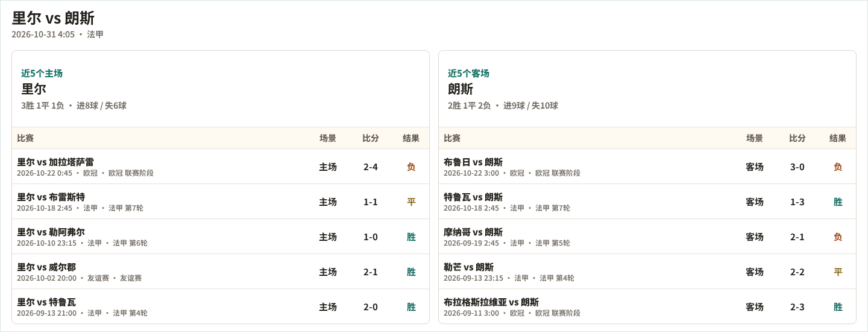Click the 结果 column header in 朗斯 table

coord(838,138)
